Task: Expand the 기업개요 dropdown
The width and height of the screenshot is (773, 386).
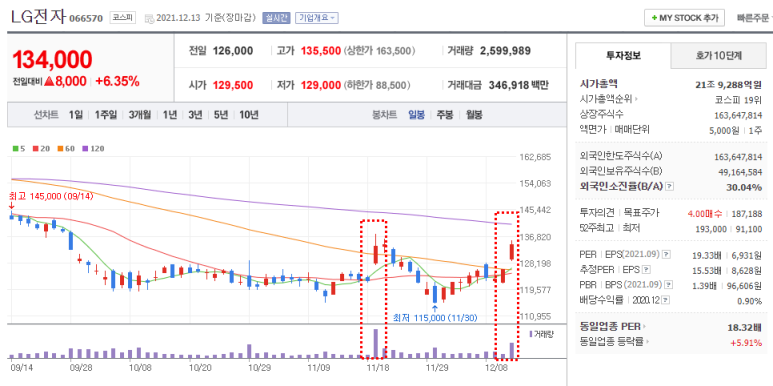Action: (x=316, y=18)
